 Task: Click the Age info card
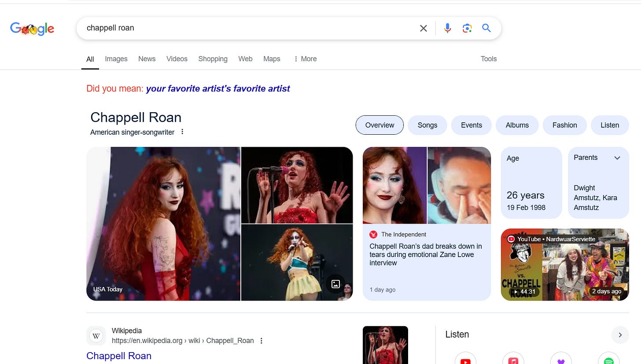click(x=531, y=183)
